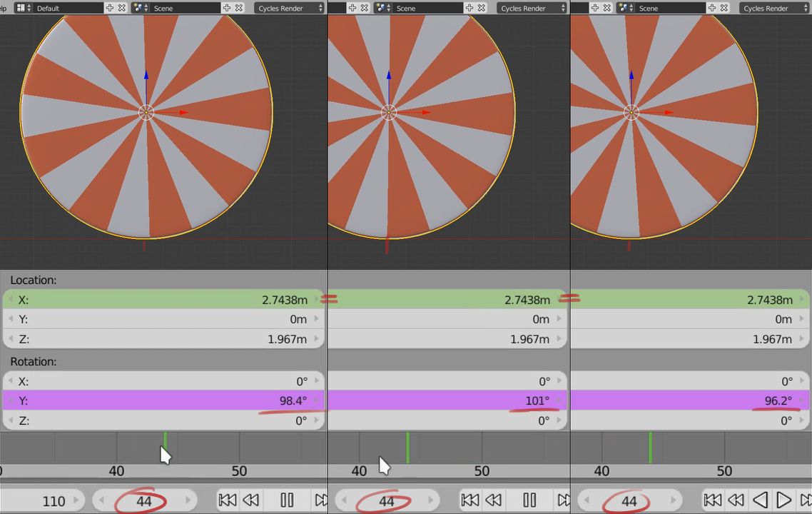
Task: Delete scene with X in right panel header
Action: tap(724, 8)
